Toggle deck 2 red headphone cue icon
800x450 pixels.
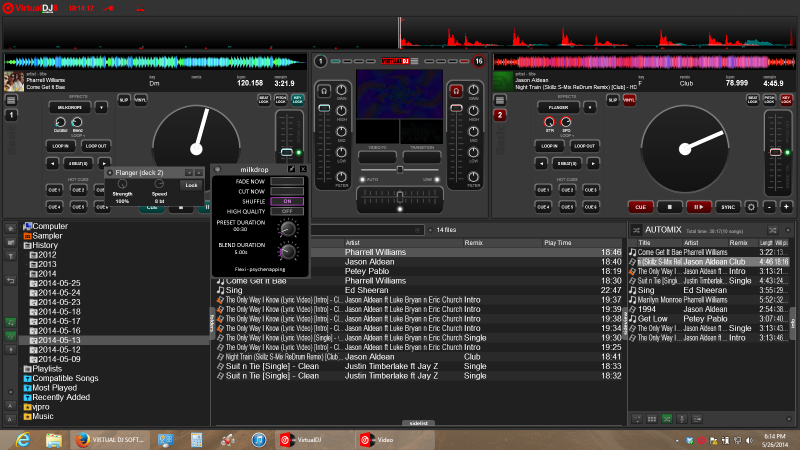456,91
